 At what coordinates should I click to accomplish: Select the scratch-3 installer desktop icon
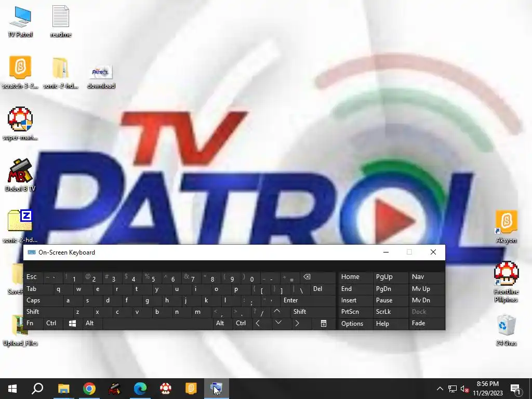pos(20,72)
